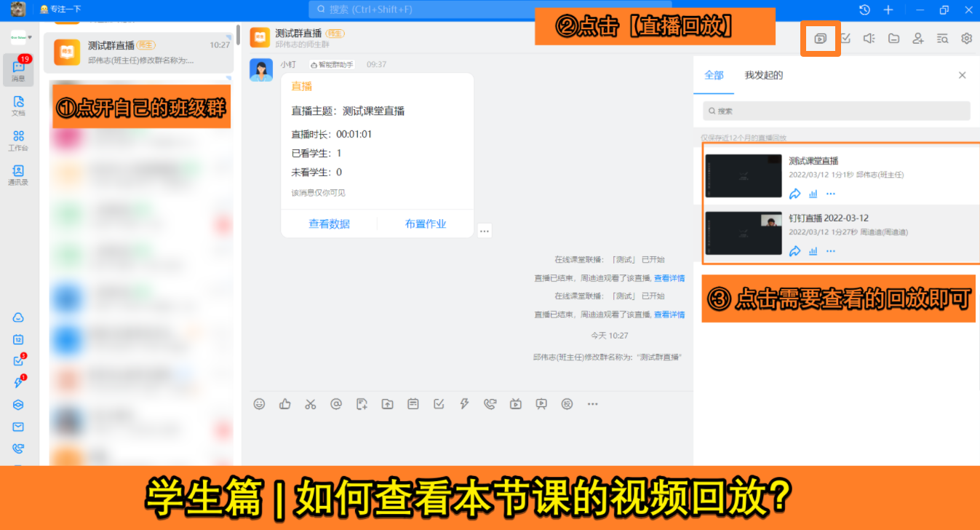The image size is (980, 530).
Task: Open the 测试课堂直播 replay thumbnail
Action: 744,175
